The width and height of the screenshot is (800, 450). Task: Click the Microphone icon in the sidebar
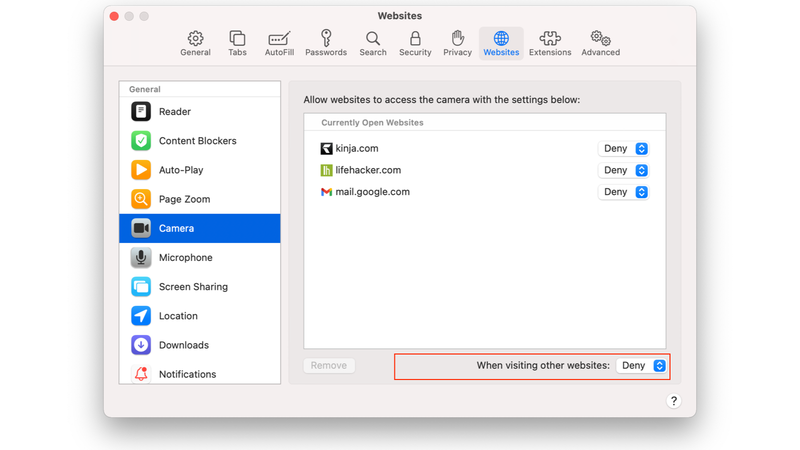(x=141, y=257)
